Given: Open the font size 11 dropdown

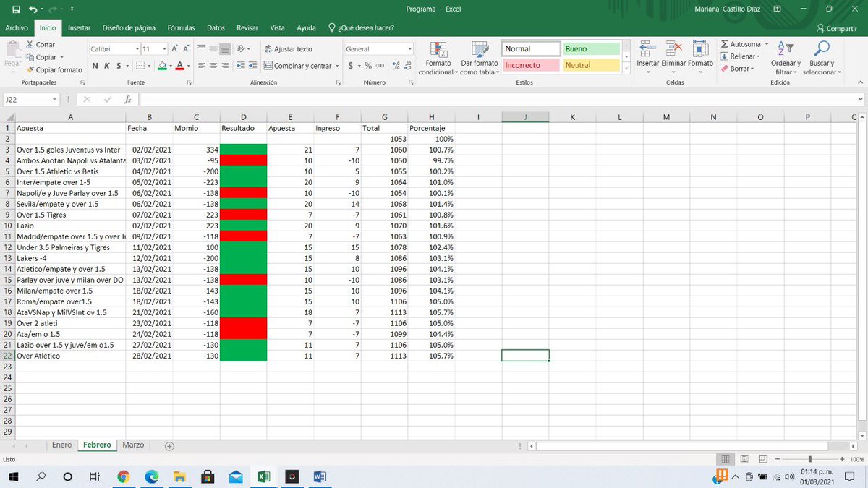Looking at the screenshot, I should pyautogui.click(x=164, y=49).
